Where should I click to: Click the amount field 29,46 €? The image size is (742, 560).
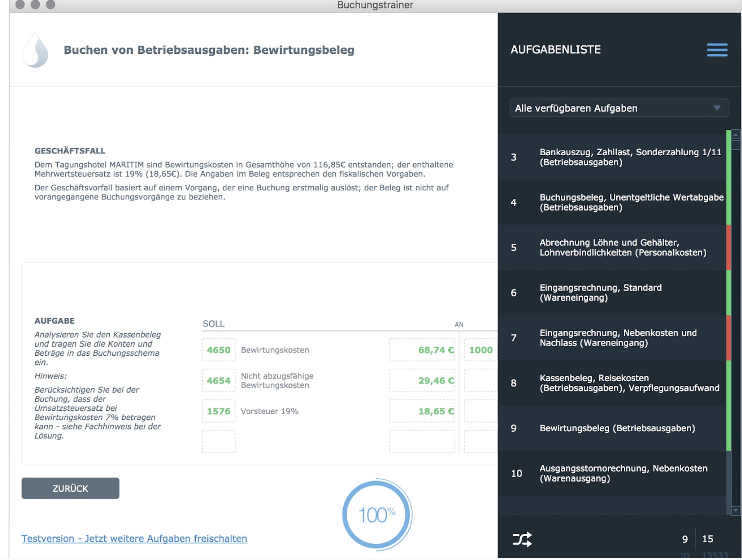[x=422, y=380]
